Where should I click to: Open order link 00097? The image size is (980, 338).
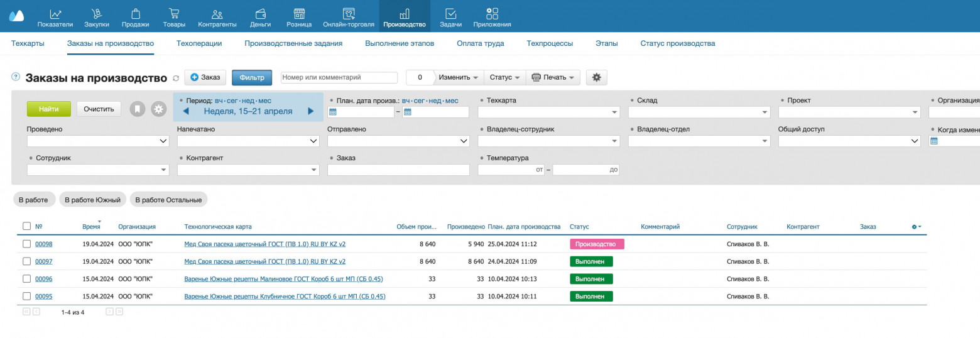43,261
